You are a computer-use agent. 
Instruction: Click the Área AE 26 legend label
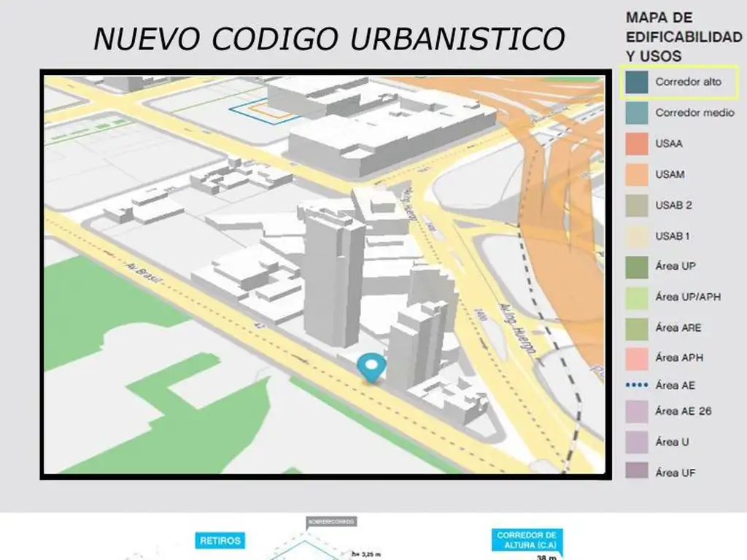coord(683,411)
